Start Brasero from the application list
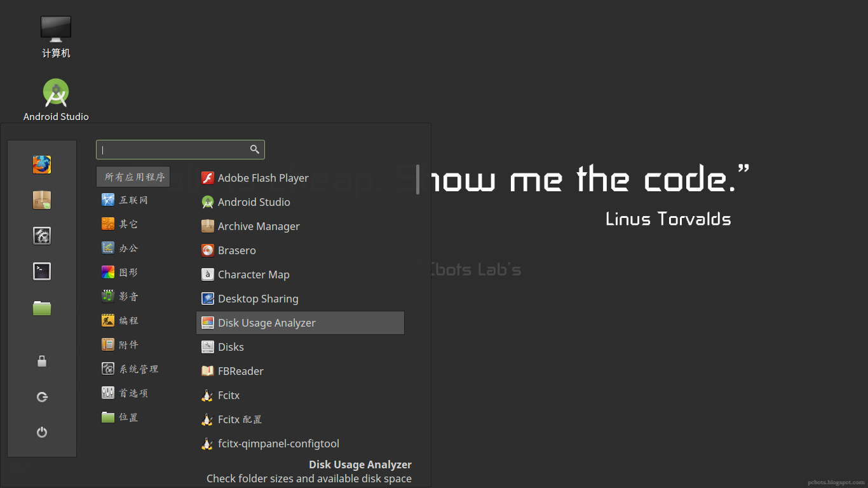 (236, 250)
